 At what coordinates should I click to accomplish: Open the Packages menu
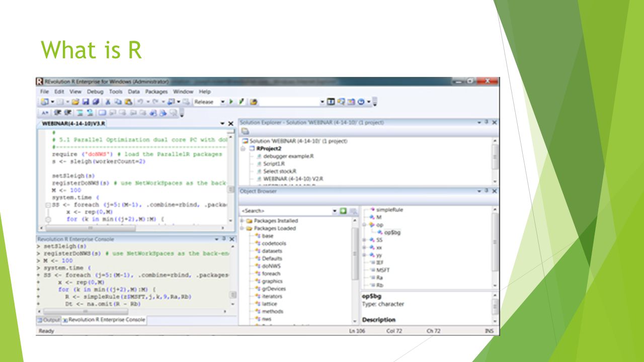(156, 92)
